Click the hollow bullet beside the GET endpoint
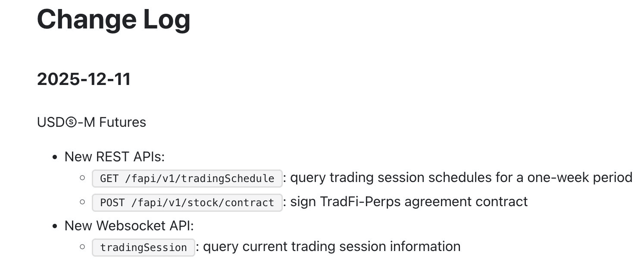This screenshot has height=270, width=644. click(x=82, y=178)
